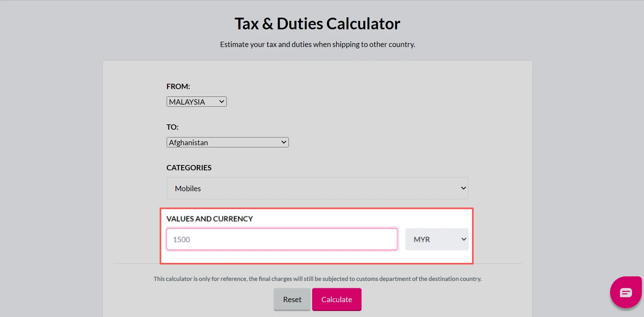Expand the CATEGORIES dropdown showing Mobiles
The image size is (644, 317).
317,188
